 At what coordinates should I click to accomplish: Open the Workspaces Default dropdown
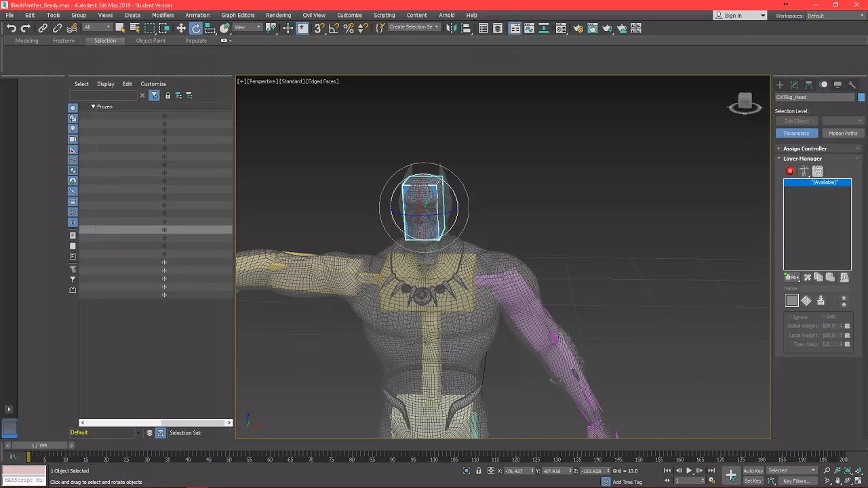(x=834, y=16)
